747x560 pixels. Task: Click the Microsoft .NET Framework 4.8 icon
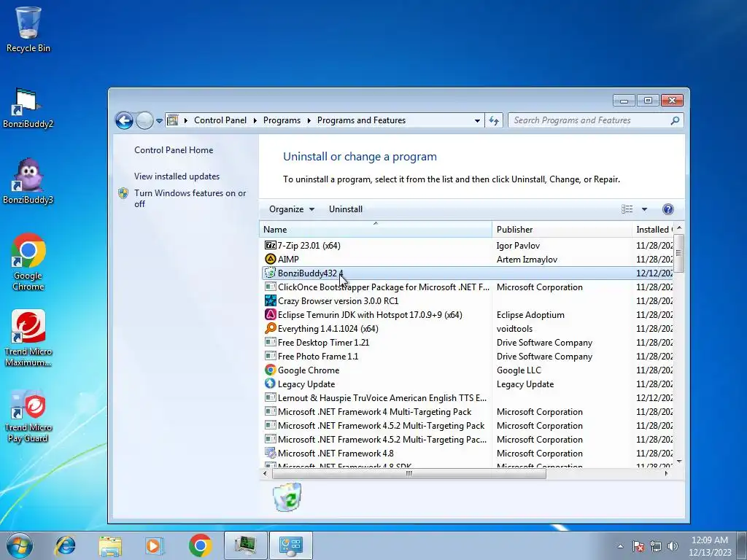(x=270, y=453)
